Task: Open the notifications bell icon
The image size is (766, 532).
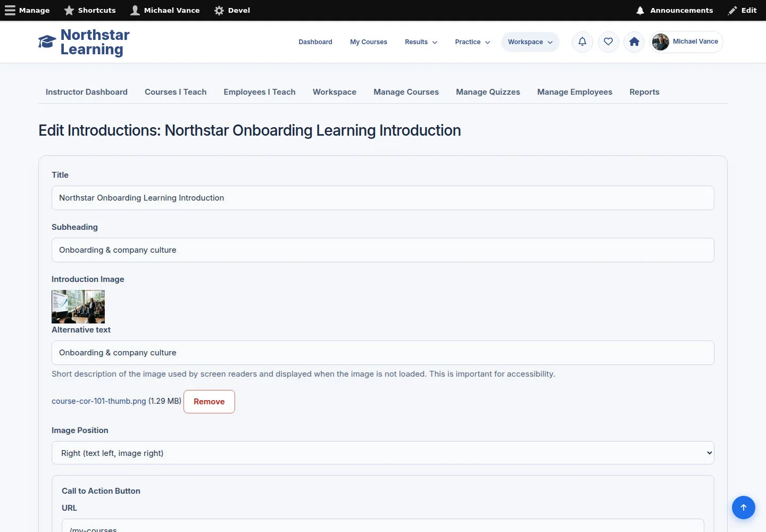Action: 582,41
